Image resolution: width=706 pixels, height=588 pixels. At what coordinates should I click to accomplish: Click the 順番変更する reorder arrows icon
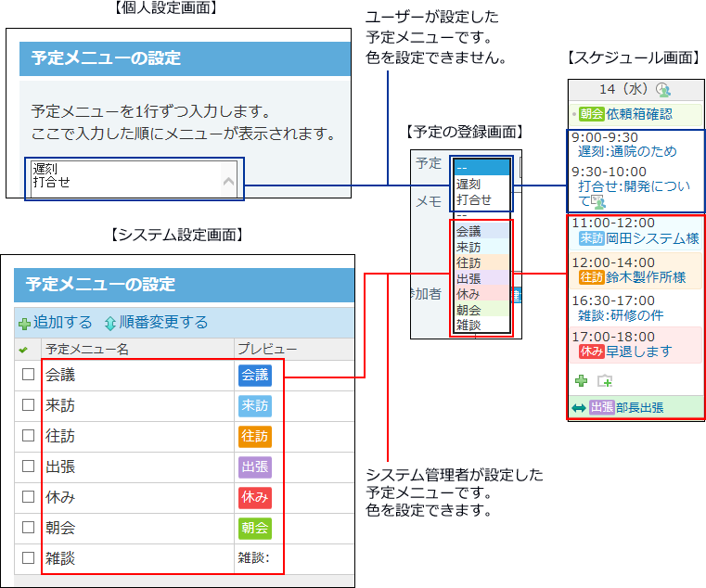(x=110, y=324)
